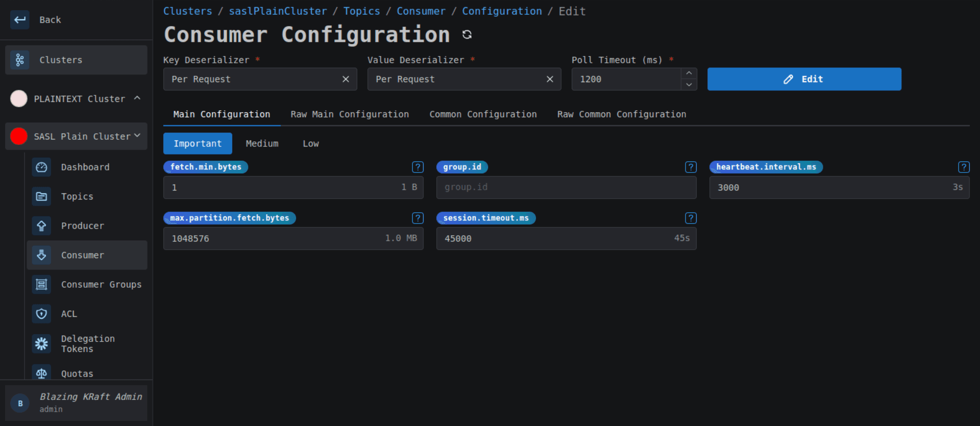Decrease the Poll Timeout value
Viewport: 980px width, 426px height.
coord(689,85)
